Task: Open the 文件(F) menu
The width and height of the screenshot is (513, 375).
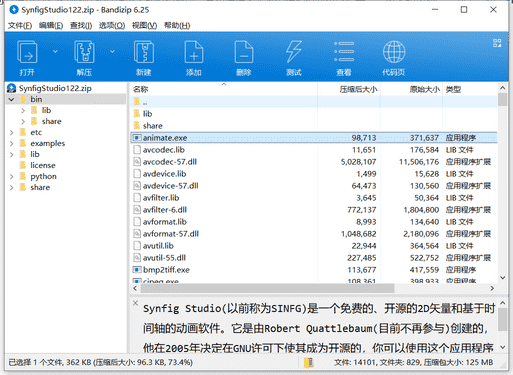Action: (x=20, y=25)
